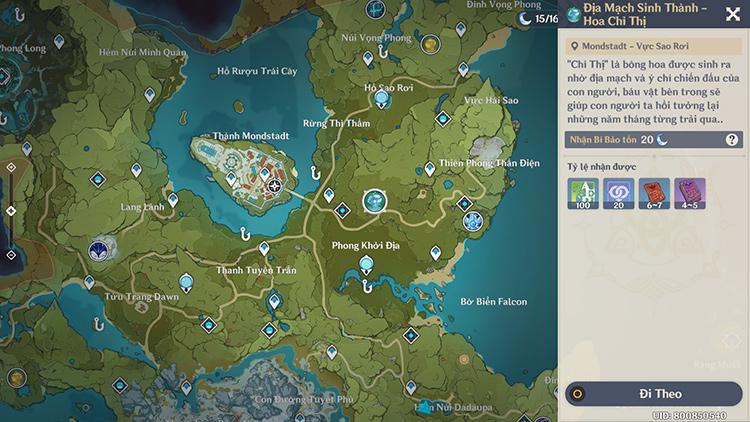Select waypoint left of Thiên Phong Thần Điện label
The height and width of the screenshot is (422, 750).
[430, 168]
